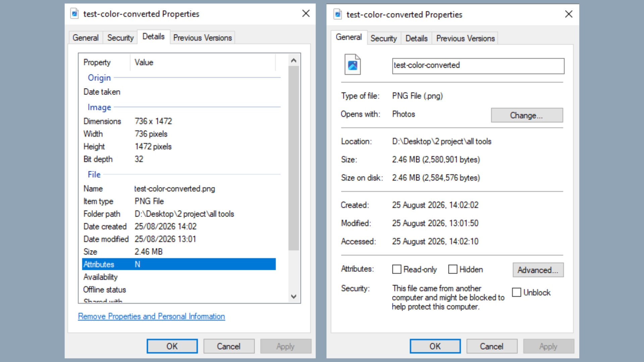Click the Location value D:\Desktop\2 project\all tools
This screenshot has height=362, width=644.
pyautogui.click(x=442, y=141)
